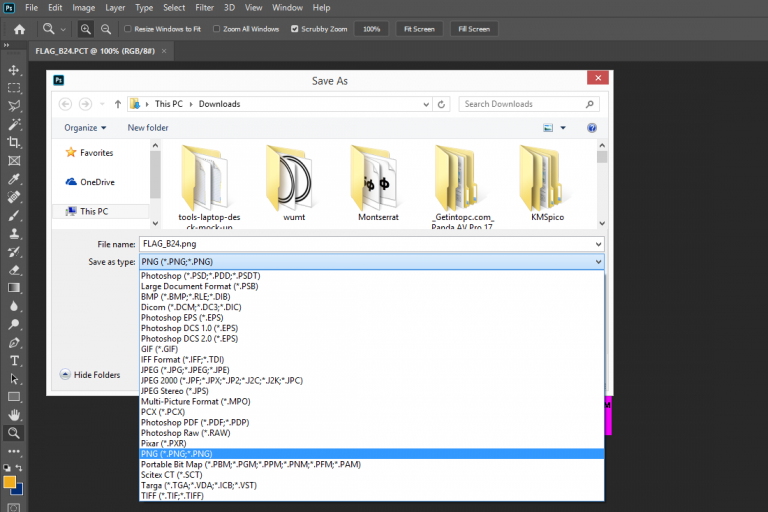This screenshot has width=768, height=512.
Task: Expand the File name history dropdown
Action: 598,244
